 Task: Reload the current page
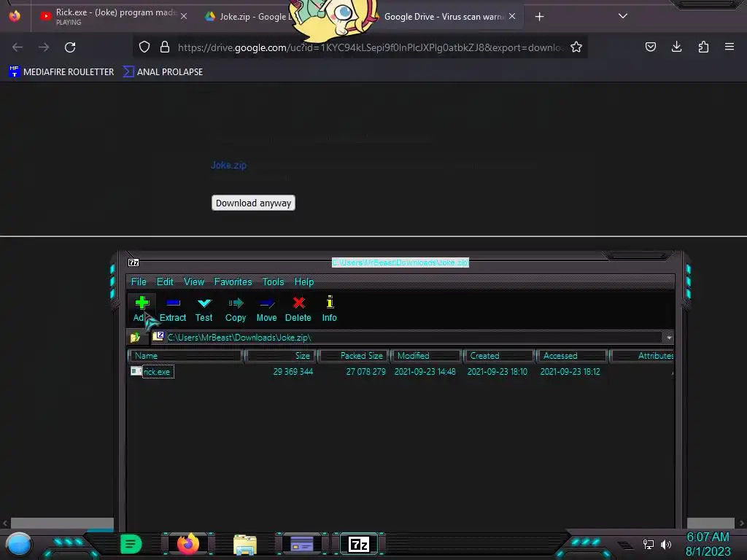click(70, 47)
